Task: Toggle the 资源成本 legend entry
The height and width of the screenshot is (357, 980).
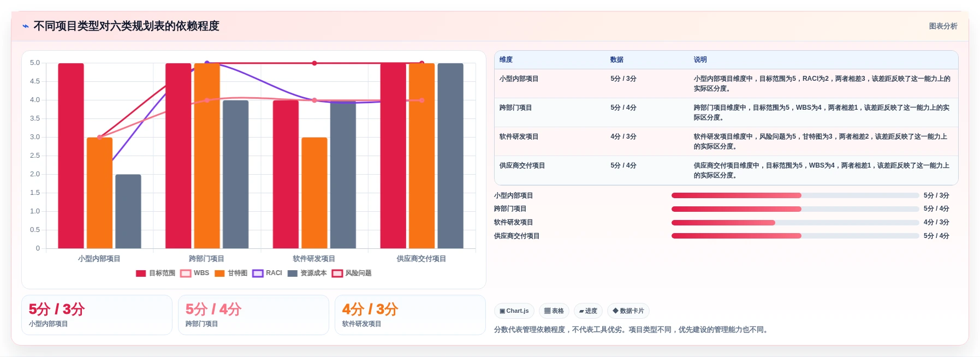Action: coord(307,273)
